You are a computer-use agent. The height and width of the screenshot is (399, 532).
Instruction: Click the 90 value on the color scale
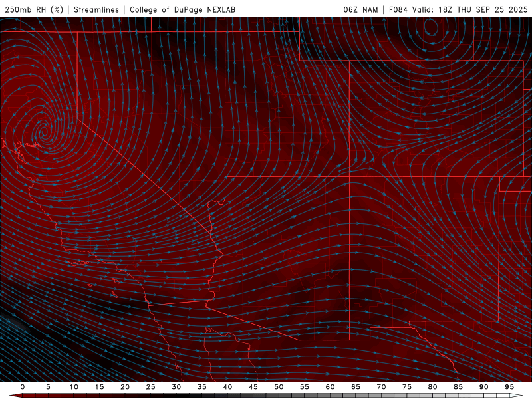(x=483, y=387)
